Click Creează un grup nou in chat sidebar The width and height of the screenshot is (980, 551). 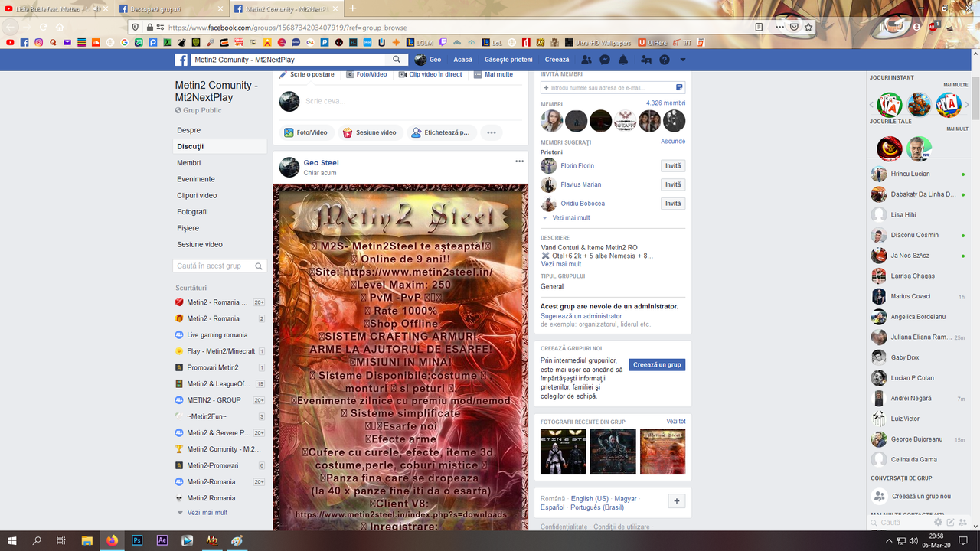pyautogui.click(x=921, y=496)
